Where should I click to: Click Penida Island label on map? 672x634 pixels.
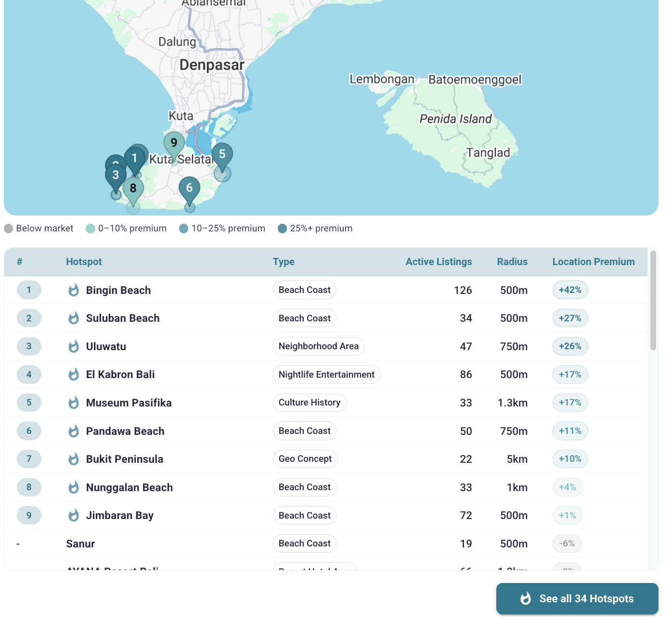(x=456, y=119)
